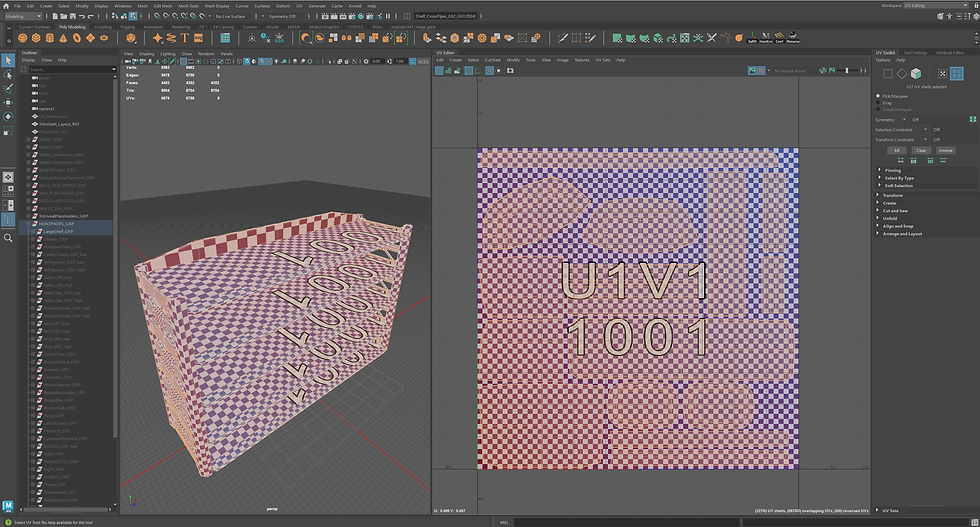
Task: Click the green checker UV shelf icon
Action: click(684, 38)
